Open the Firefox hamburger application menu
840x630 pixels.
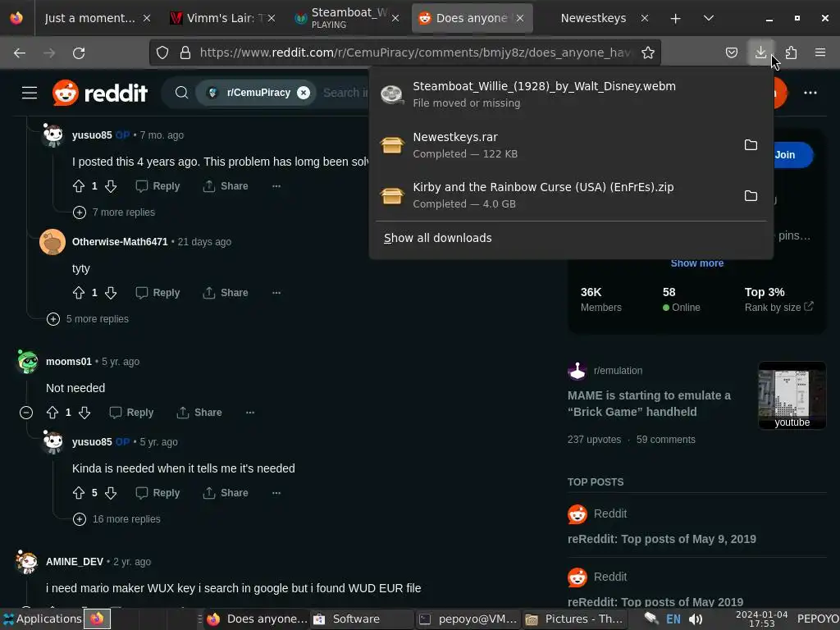[x=820, y=52]
